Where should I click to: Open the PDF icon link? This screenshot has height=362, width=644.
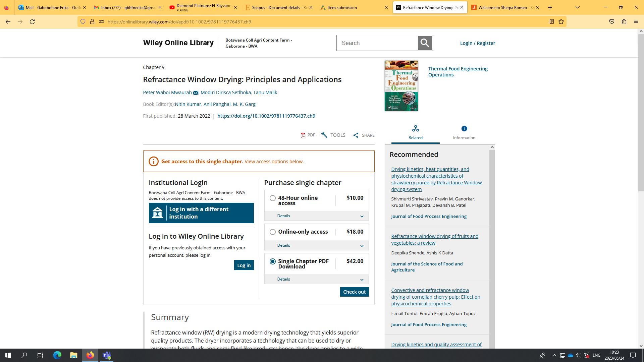308,135
